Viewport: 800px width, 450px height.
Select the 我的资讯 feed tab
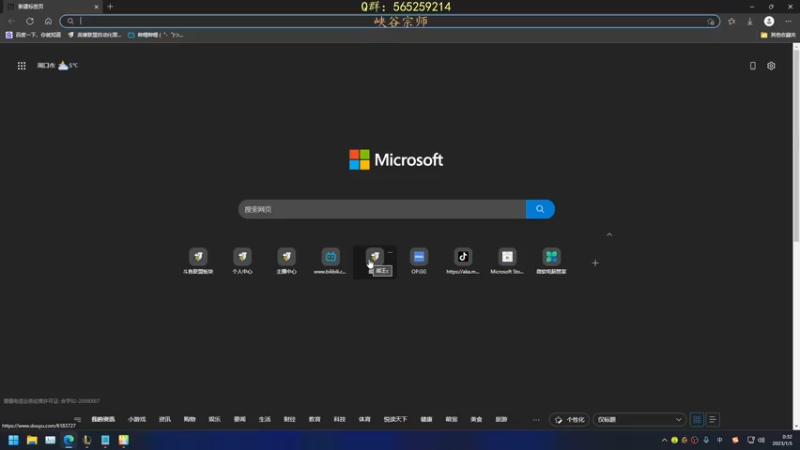pos(103,419)
